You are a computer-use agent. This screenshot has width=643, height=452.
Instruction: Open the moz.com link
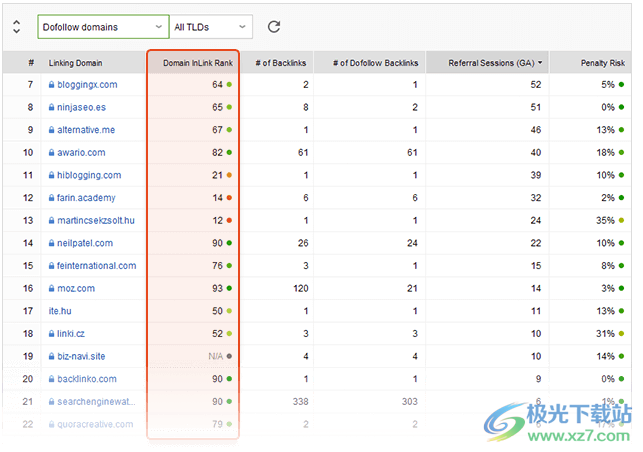(x=76, y=288)
